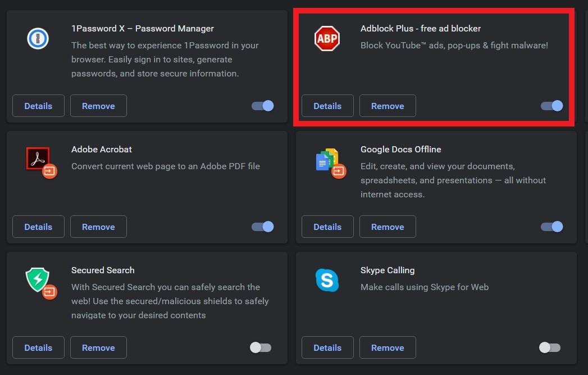The height and width of the screenshot is (375, 588).
Task: Remove the 1Password X extension
Action: pyautogui.click(x=98, y=106)
